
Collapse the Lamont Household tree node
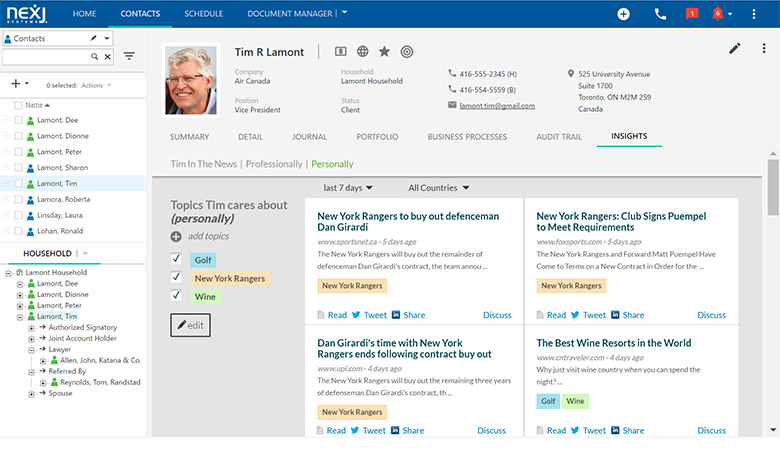8,273
